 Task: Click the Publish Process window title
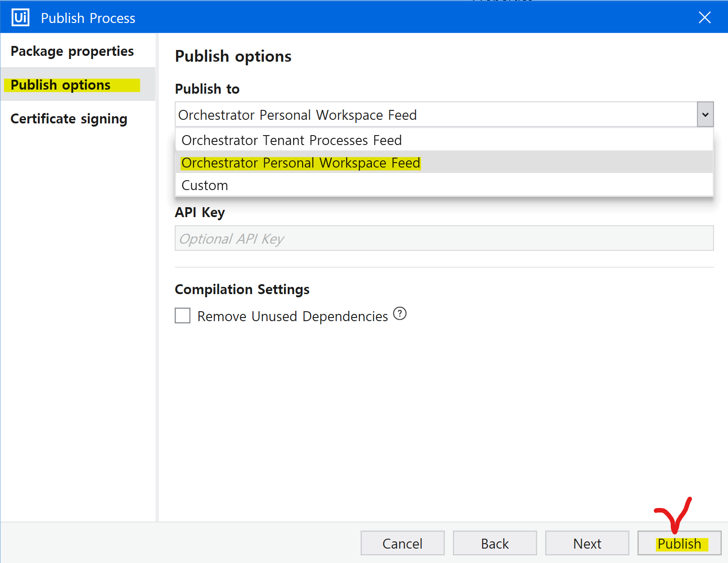point(88,18)
